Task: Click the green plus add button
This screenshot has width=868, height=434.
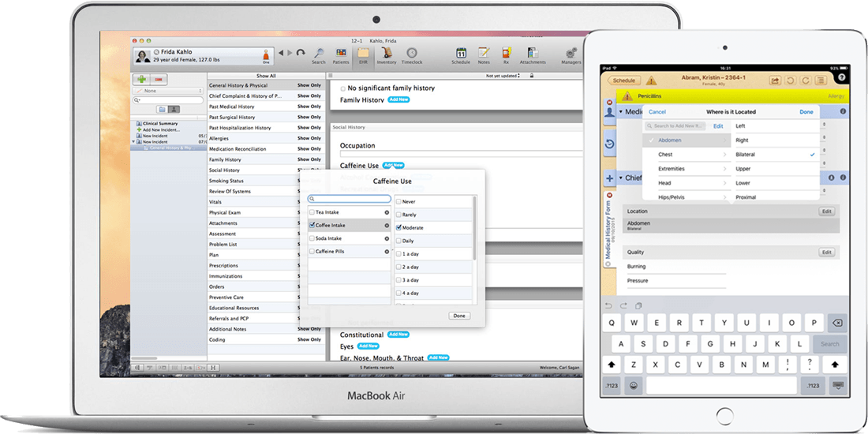Action: click(x=142, y=79)
